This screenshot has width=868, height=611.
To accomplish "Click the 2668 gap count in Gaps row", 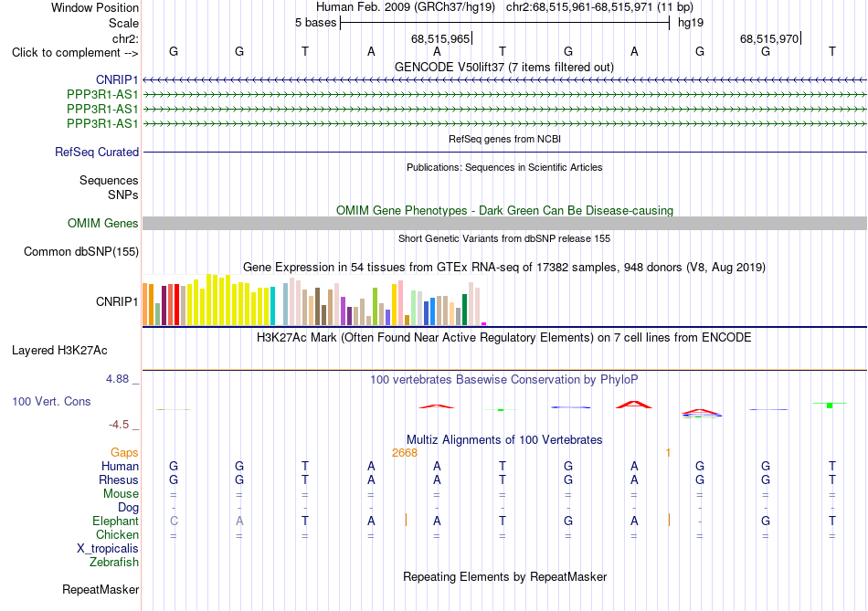I will (x=405, y=453).
